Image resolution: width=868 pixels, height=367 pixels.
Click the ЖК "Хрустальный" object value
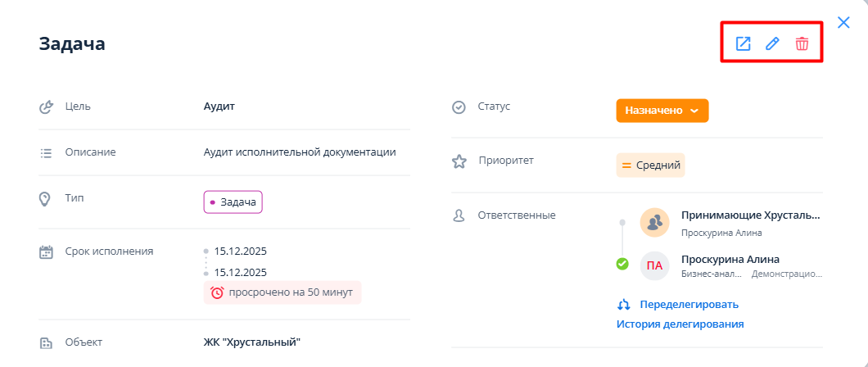pyautogui.click(x=251, y=342)
